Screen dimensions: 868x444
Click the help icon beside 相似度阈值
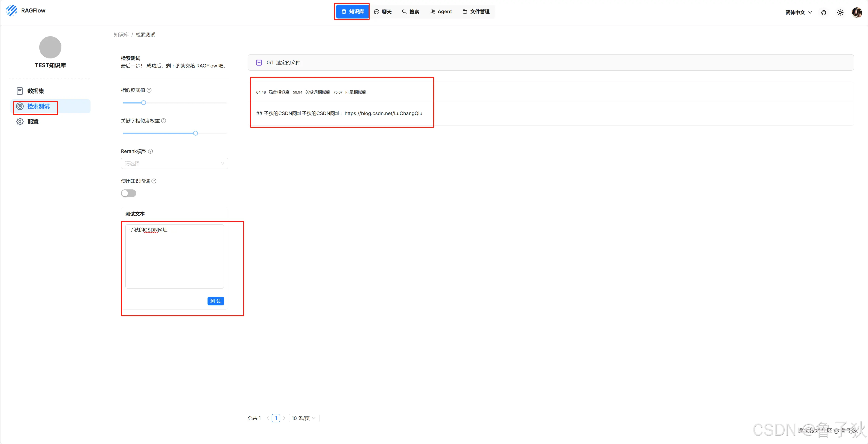tap(149, 90)
